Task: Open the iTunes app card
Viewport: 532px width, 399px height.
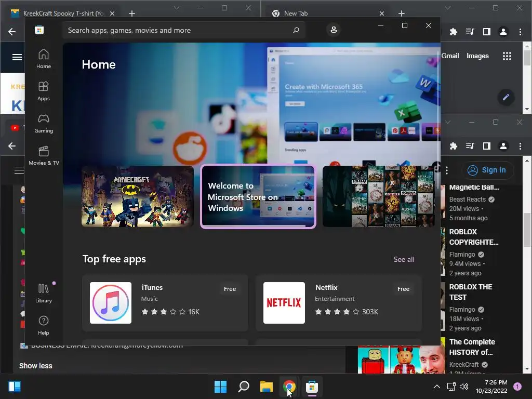Action: [165, 303]
